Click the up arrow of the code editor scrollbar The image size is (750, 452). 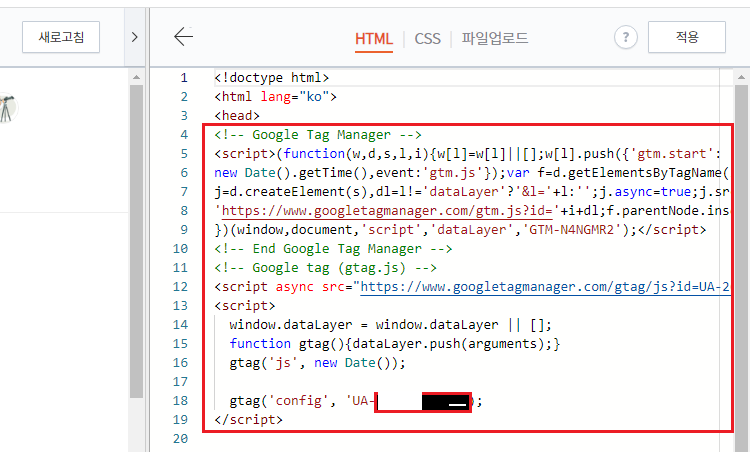pos(741,77)
